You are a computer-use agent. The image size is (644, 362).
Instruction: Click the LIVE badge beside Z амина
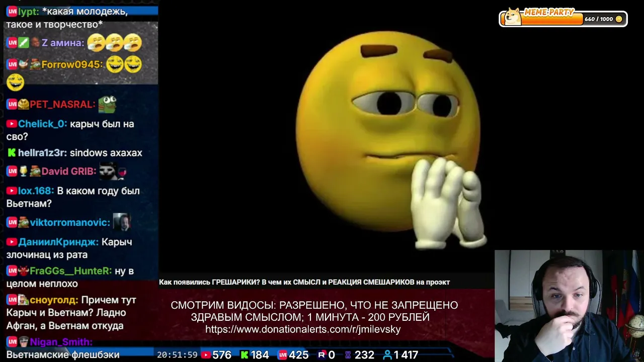point(12,43)
